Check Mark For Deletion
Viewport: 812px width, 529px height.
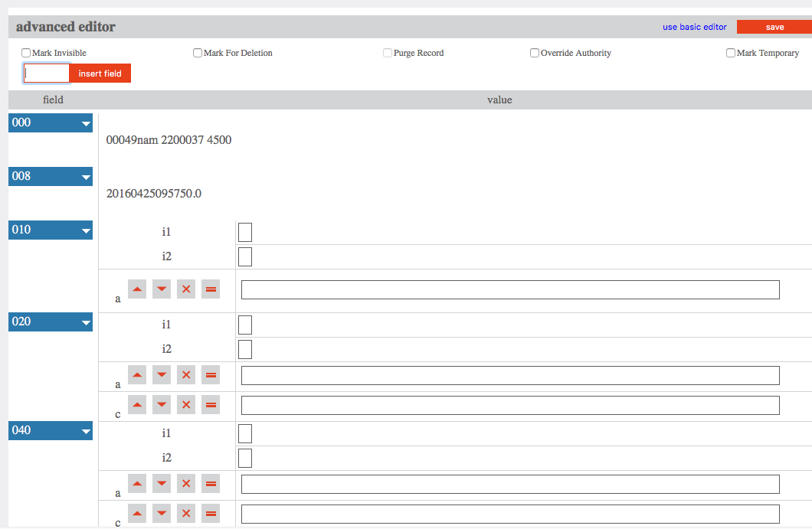point(198,53)
